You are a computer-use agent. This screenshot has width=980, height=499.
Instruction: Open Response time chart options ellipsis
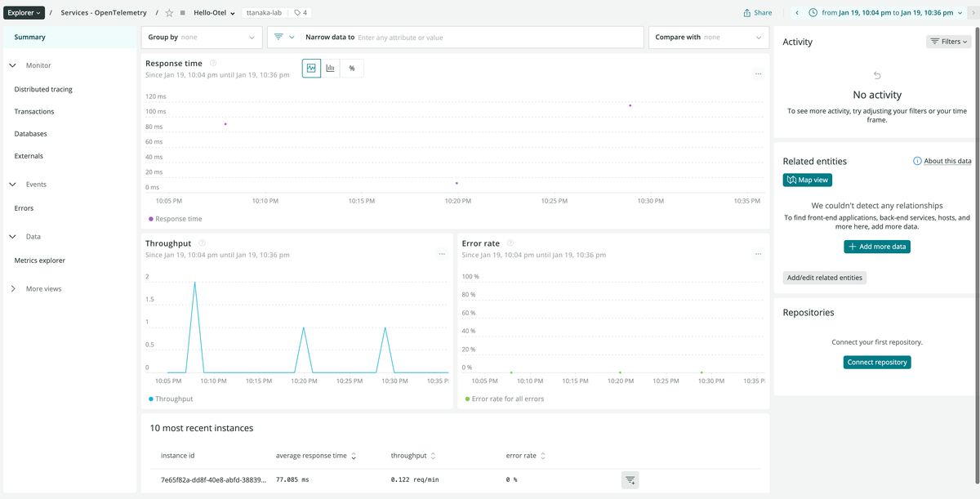[759, 74]
